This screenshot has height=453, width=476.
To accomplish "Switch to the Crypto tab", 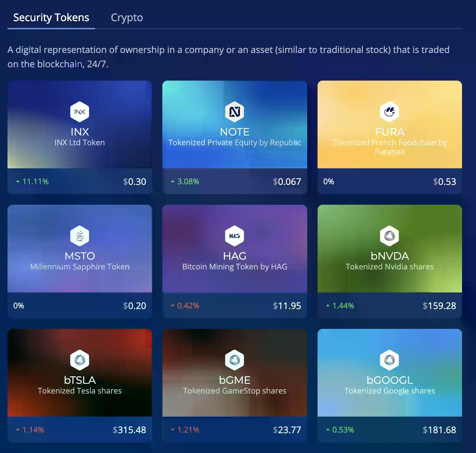I will (x=127, y=18).
